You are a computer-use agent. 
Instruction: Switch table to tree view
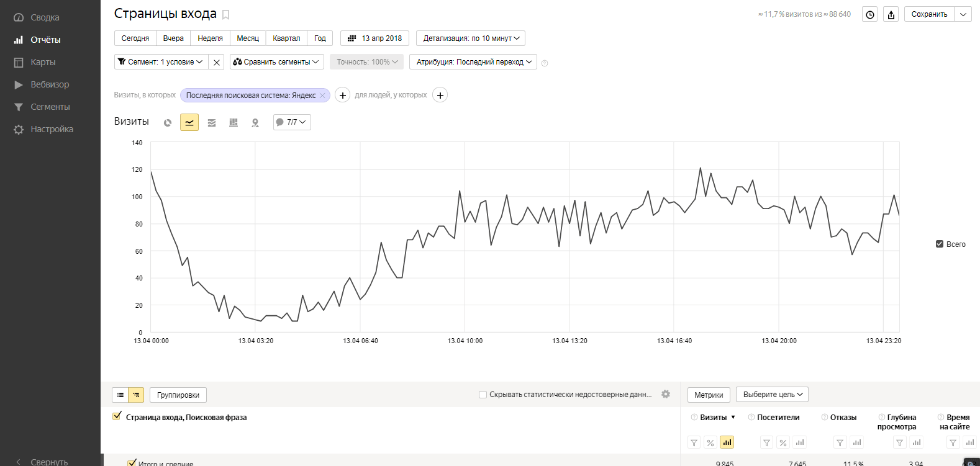tap(136, 395)
